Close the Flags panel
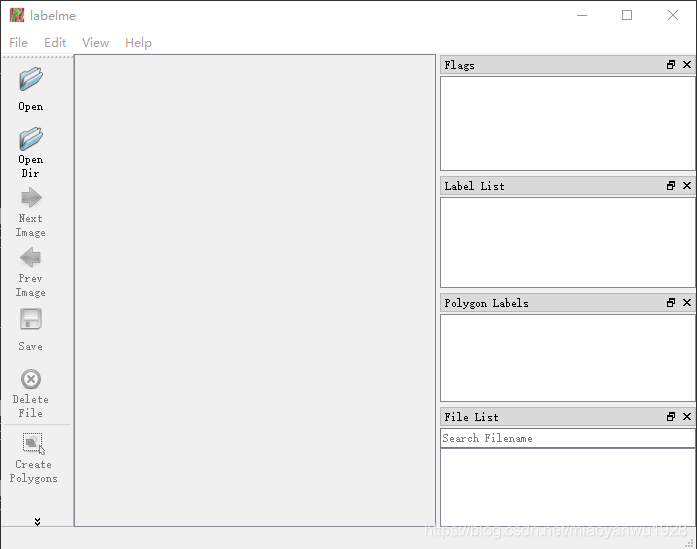This screenshot has width=697, height=549. pyautogui.click(x=687, y=65)
